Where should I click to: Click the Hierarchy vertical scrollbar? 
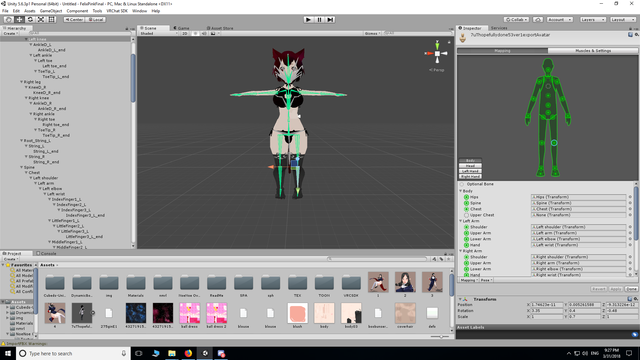pos(133,78)
